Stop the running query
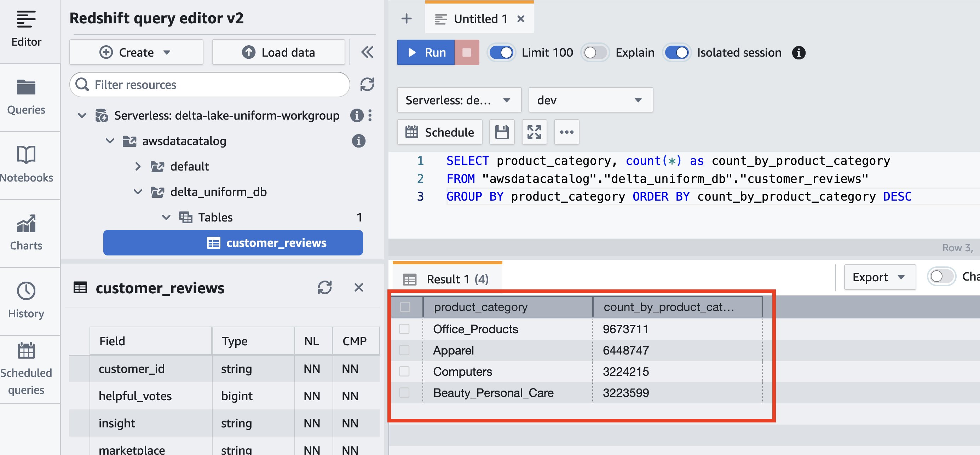Viewport: 980px width, 455px height. (x=466, y=52)
